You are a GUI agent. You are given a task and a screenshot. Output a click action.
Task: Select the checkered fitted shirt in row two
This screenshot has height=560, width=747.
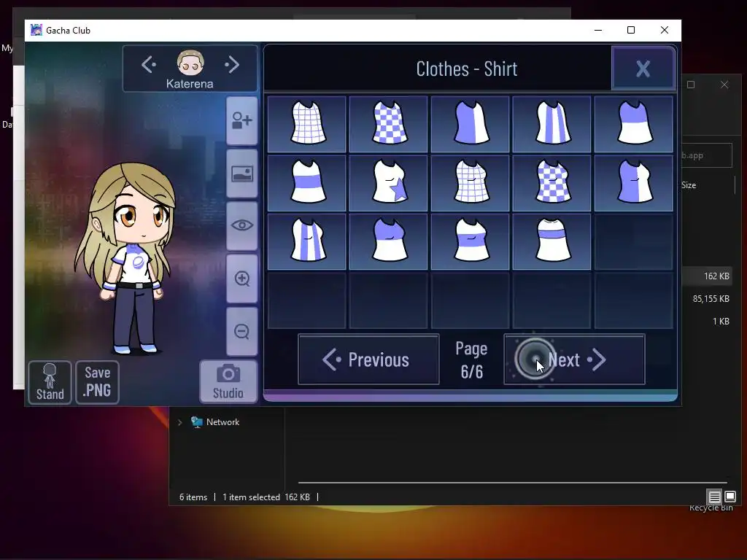[x=551, y=183]
